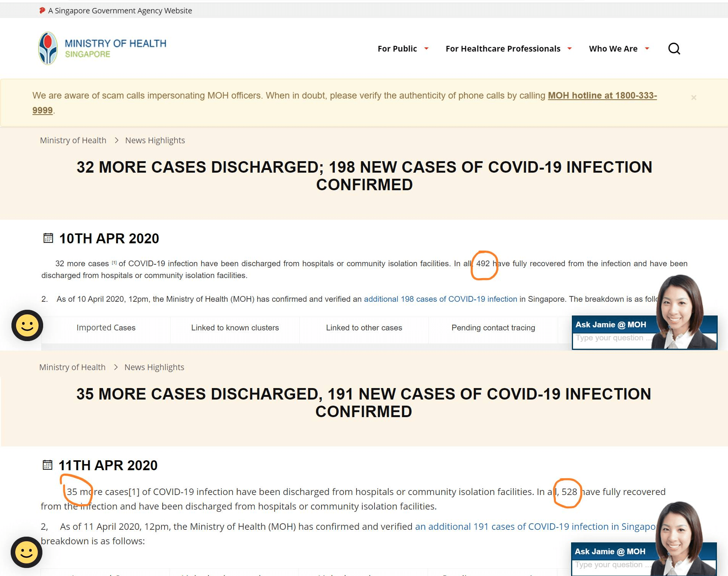Close the scam calls alert banner
Image resolution: width=728 pixels, height=576 pixels.
(694, 98)
